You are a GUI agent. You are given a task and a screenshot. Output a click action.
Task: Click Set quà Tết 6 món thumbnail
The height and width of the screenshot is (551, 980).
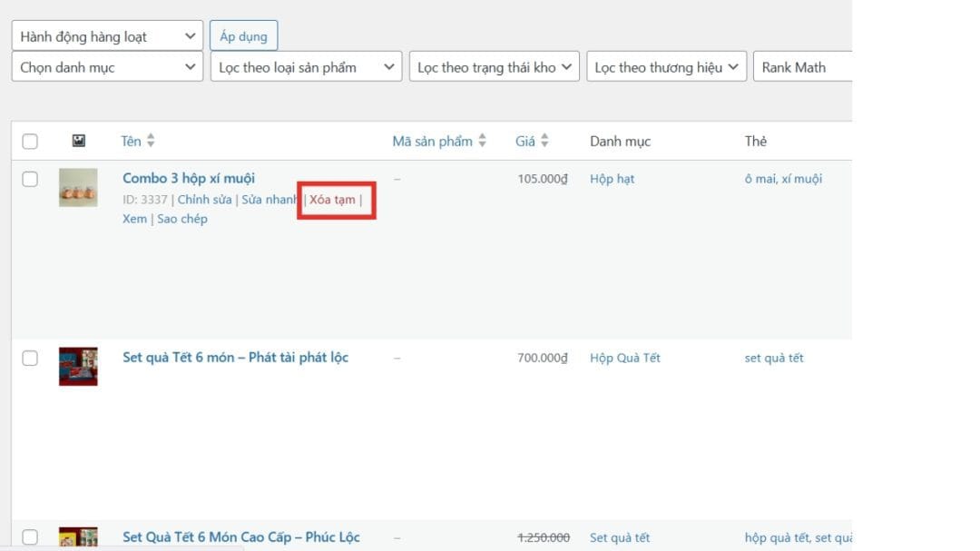(x=78, y=366)
